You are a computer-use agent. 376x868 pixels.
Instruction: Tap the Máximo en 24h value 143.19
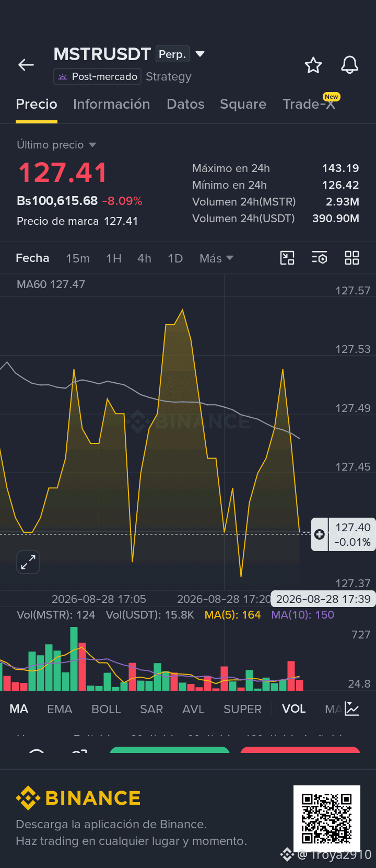point(340,168)
